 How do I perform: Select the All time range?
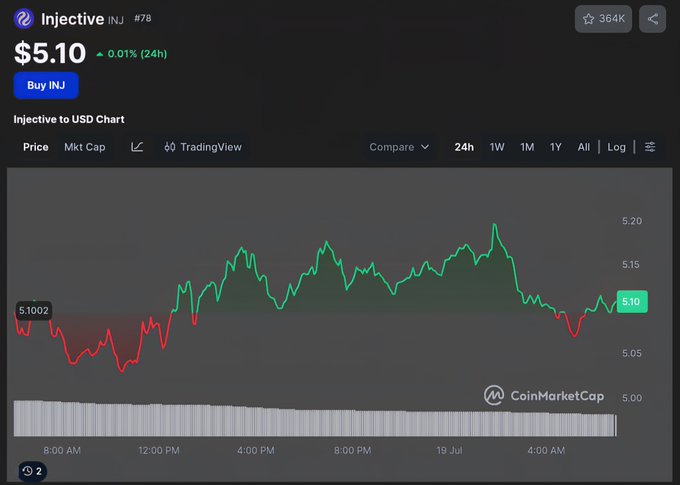coord(584,147)
